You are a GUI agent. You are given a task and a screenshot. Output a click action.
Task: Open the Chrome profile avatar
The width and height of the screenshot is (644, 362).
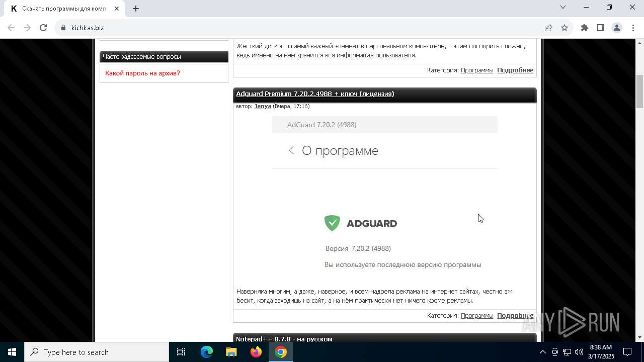[617, 28]
